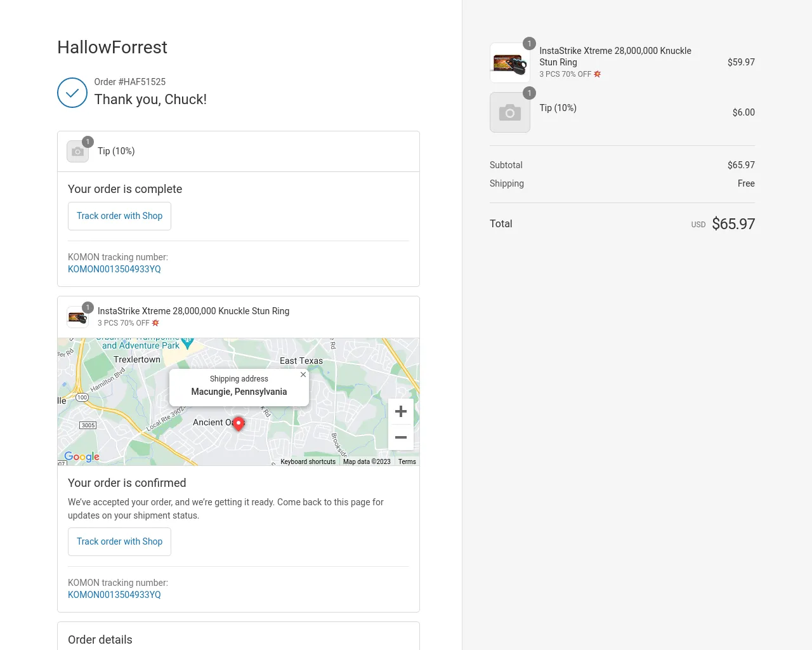Click Tip camera placeholder in order summary

click(510, 112)
